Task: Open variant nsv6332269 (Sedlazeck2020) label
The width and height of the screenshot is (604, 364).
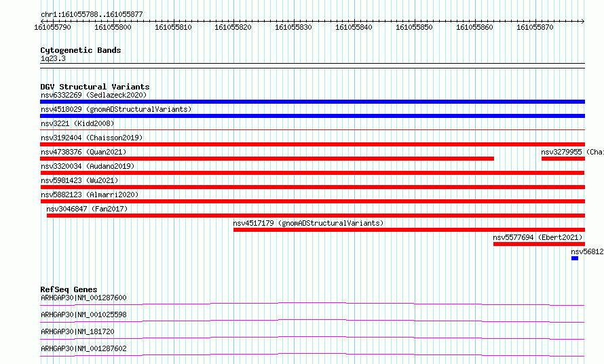Action: pyautogui.click(x=94, y=95)
